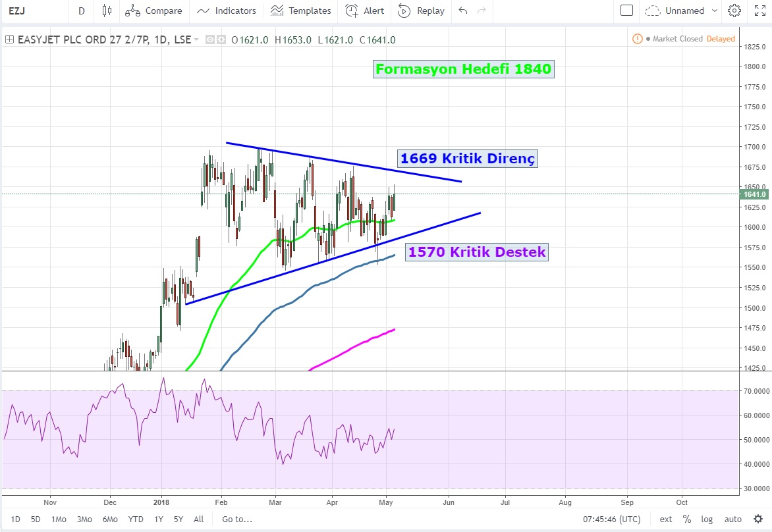The image size is (772, 532).
Task: Toggle log scale on price axis
Action: point(707,519)
